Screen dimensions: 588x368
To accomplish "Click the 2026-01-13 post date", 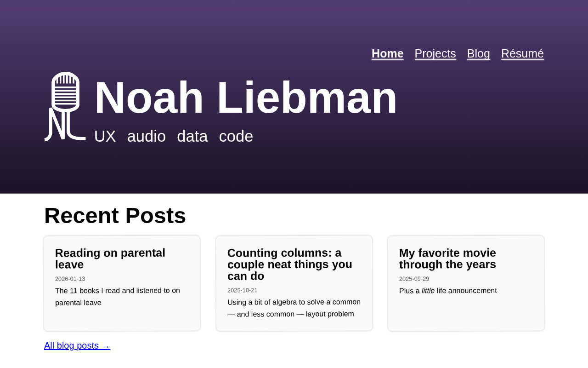I will click(x=70, y=279).
